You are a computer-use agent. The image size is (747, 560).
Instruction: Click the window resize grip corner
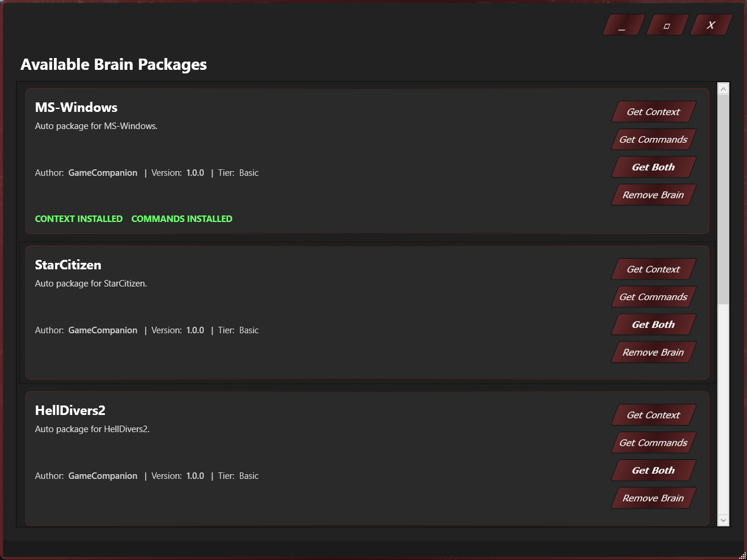(x=742, y=555)
